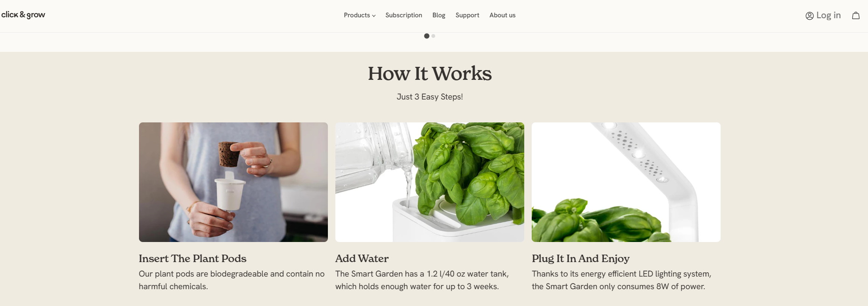Go to the Click & Grow logo home
The width and height of the screenshot is (868, 306).
[x=23, y=15]
